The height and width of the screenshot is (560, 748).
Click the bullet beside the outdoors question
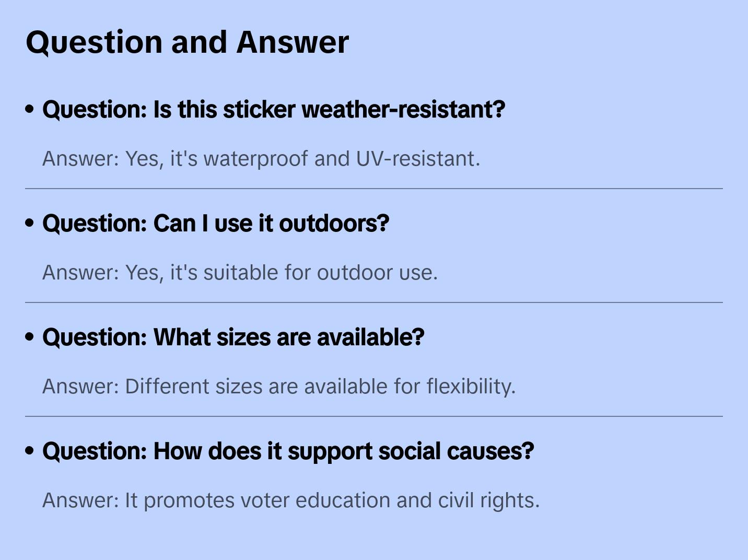[x=30, y=223]
